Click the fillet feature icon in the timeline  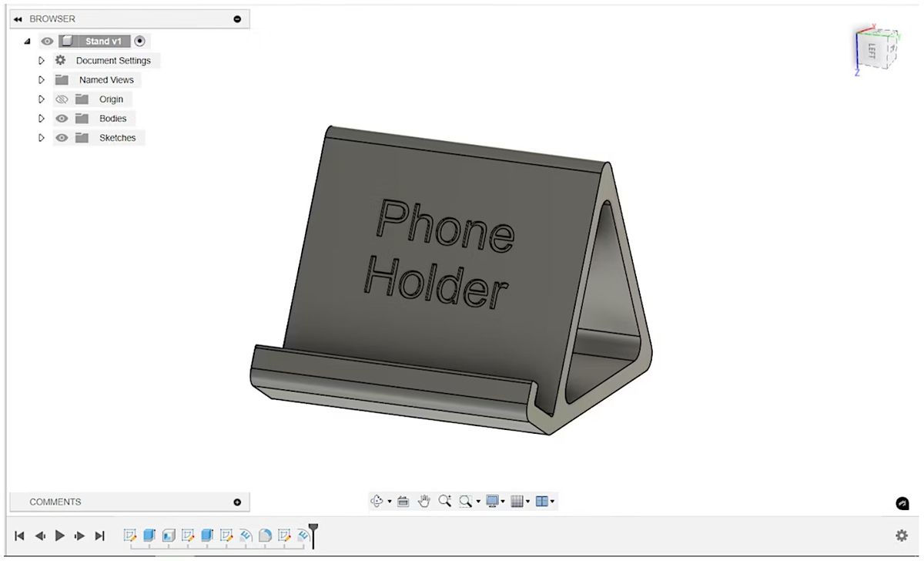(x=263, y=535)
